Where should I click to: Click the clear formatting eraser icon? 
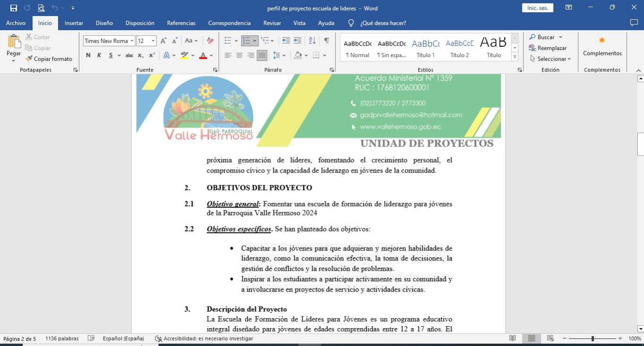210,41
